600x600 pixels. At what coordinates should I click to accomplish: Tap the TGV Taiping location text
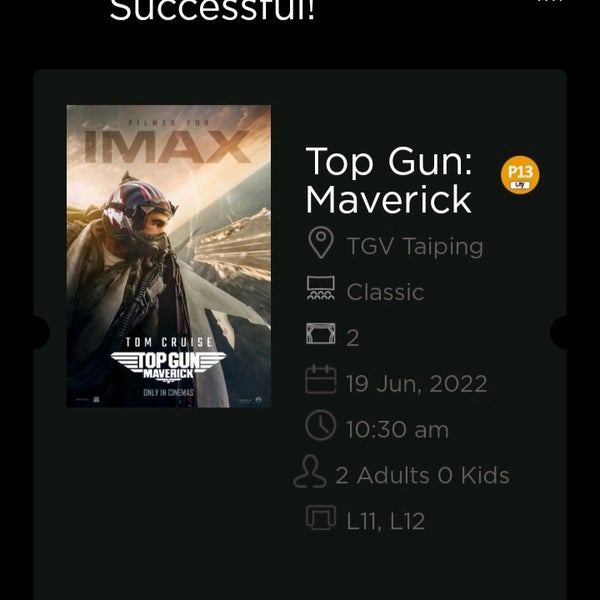tap(415, 246)
